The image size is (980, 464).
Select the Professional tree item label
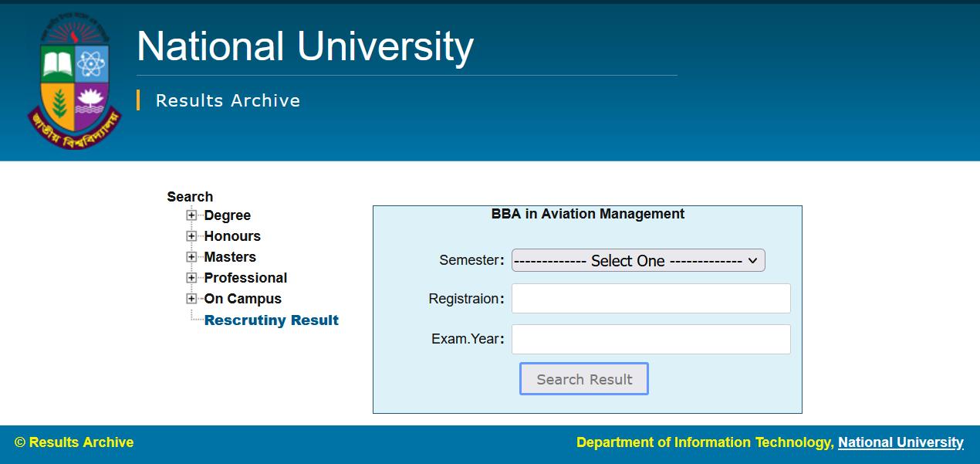[245, 278]
